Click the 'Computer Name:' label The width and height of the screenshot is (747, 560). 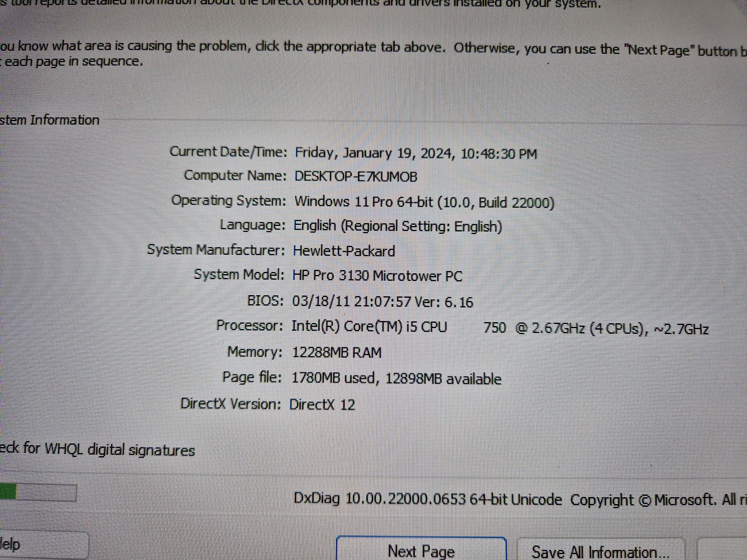coord(235,175)
